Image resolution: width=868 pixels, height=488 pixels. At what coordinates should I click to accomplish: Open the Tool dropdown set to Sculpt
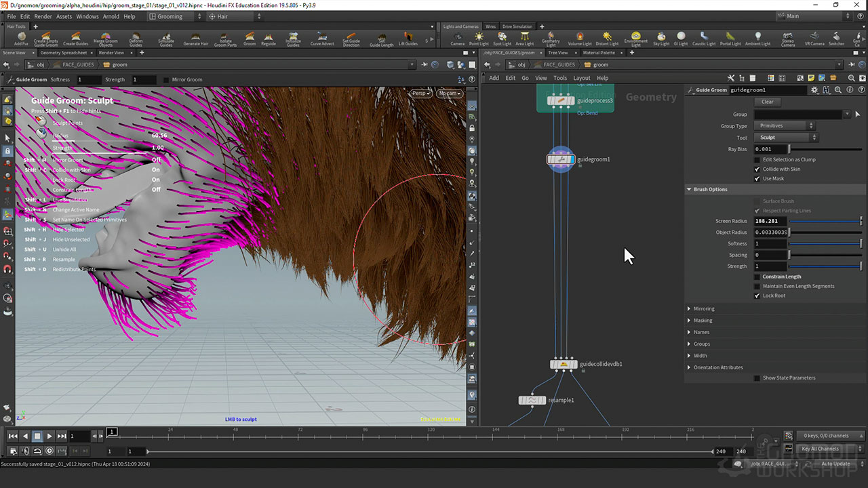785,138
